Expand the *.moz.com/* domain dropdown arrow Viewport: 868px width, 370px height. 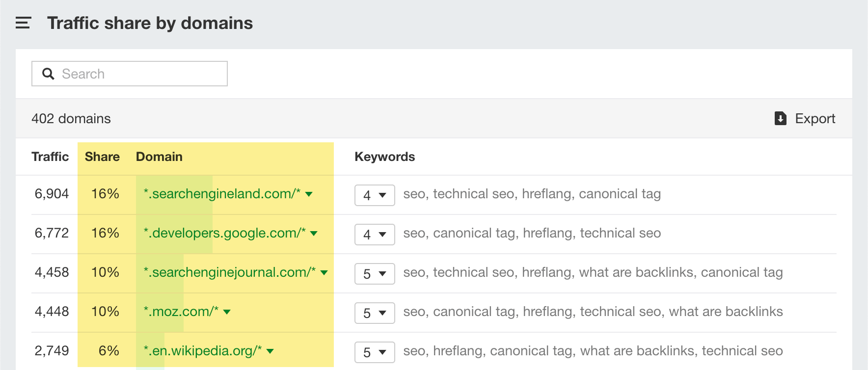(226, 312)
